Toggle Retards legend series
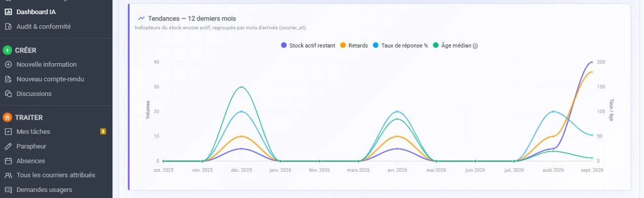The width and height of the screenshot is (644, 198). 354,45
